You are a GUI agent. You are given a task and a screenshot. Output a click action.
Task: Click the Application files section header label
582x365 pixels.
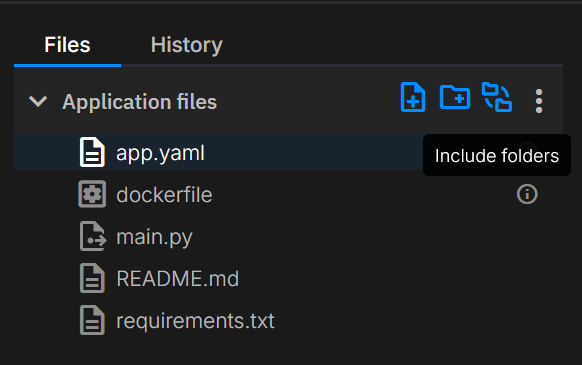click(x=140, y=102)
